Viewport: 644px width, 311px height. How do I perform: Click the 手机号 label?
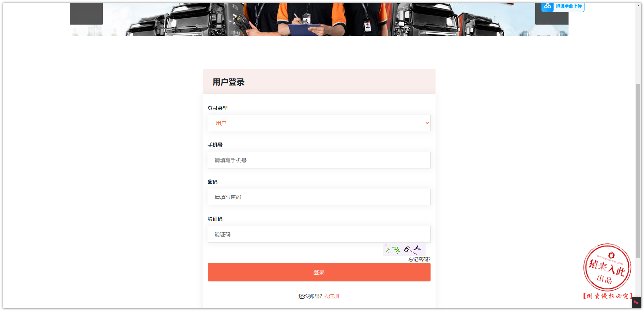coord(215,145)
